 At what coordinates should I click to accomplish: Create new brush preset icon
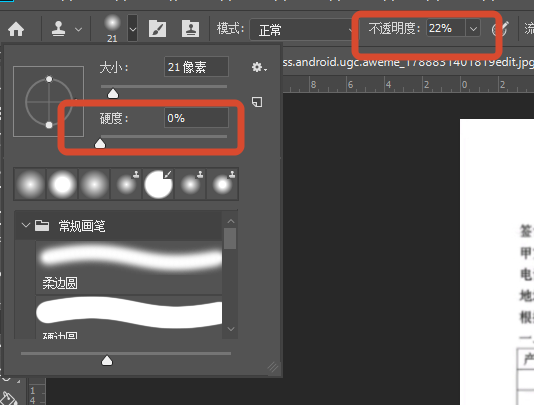[257, 102]
